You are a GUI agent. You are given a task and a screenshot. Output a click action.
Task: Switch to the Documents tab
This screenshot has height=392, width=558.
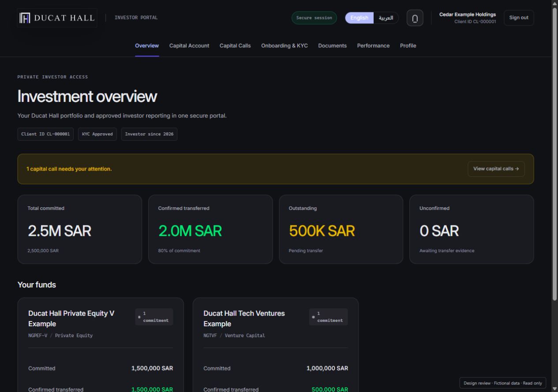(x=332, y=46)
